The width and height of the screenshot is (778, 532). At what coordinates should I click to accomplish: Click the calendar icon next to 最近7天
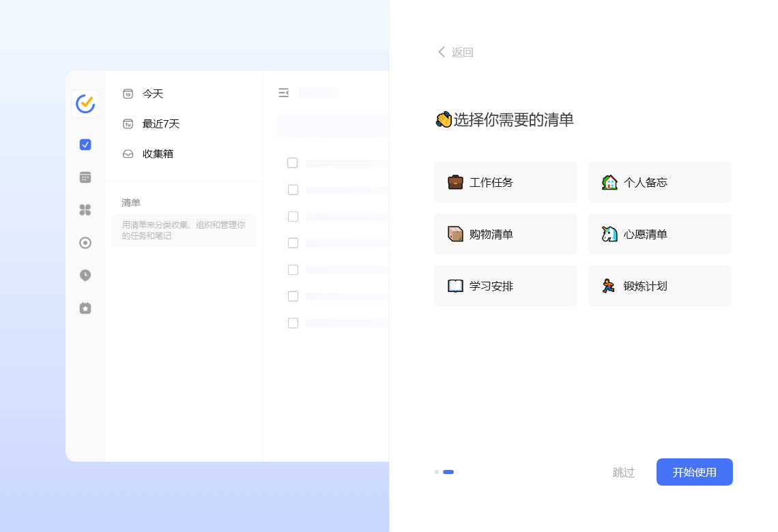pyautogui.click(x=128, y=124)
